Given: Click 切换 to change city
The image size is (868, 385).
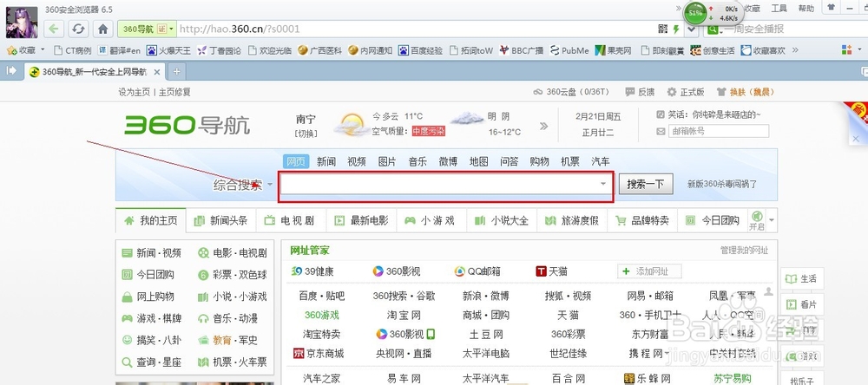Looking at the screenshot, I should [306, 133].
